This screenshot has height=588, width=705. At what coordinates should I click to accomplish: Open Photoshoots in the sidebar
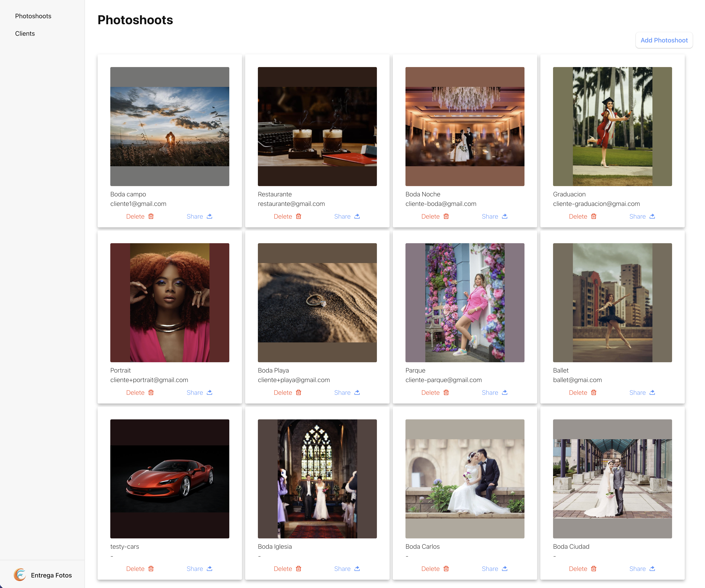click(33, 16)
